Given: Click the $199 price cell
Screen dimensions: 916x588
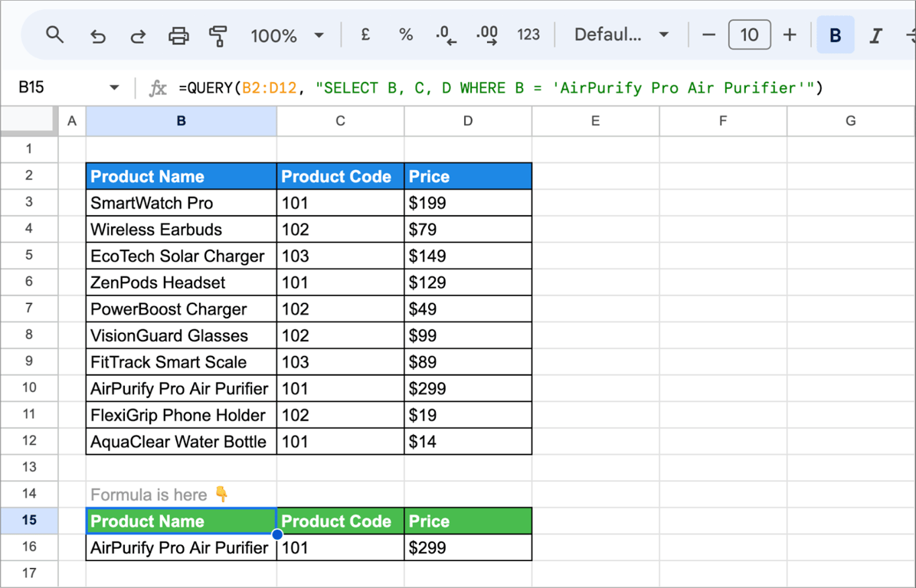Looking at the screenshot, I should (468, 203).
